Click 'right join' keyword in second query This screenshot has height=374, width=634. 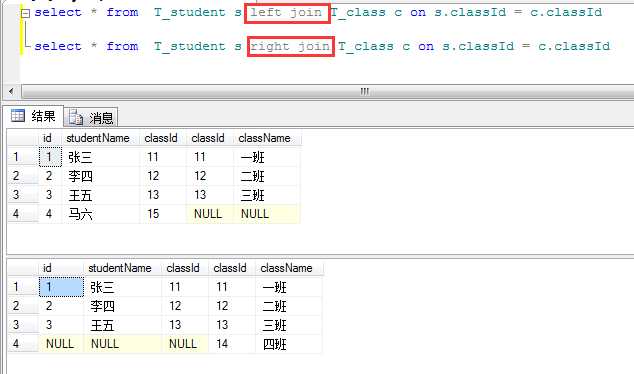(290, 46)
